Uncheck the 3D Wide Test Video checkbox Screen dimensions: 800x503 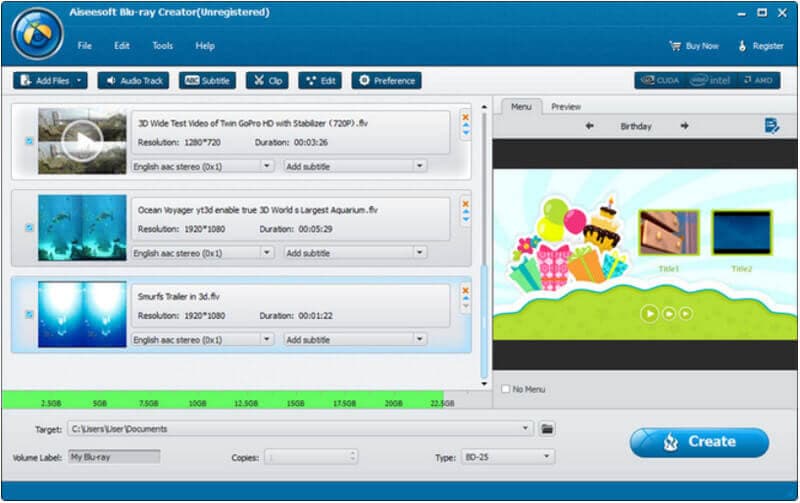[x=29, y=141]
